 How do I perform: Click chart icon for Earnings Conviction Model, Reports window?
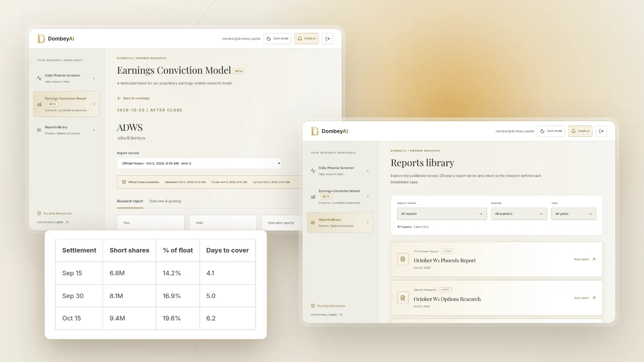point(313,197)
